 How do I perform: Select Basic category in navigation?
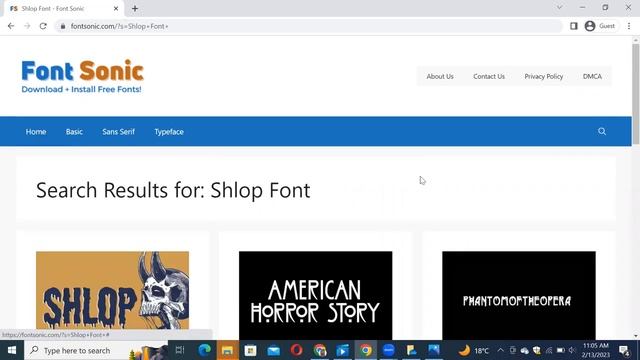[x=74, y=132]
